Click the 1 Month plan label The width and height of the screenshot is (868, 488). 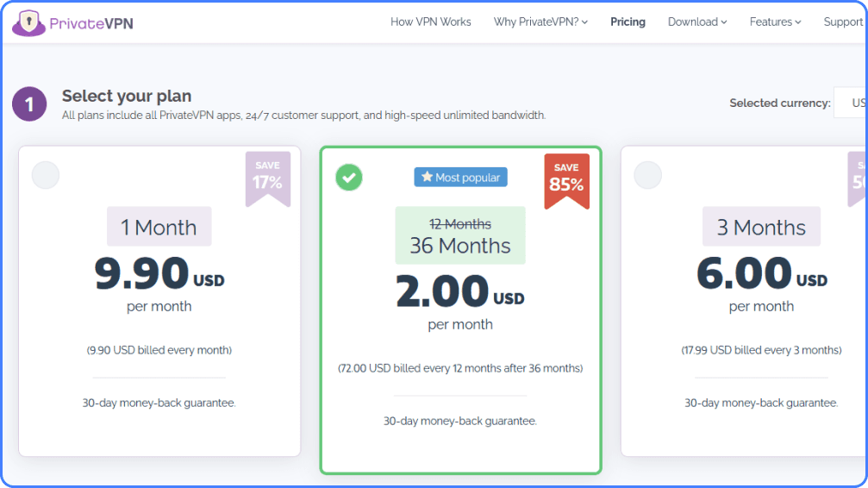159,227
